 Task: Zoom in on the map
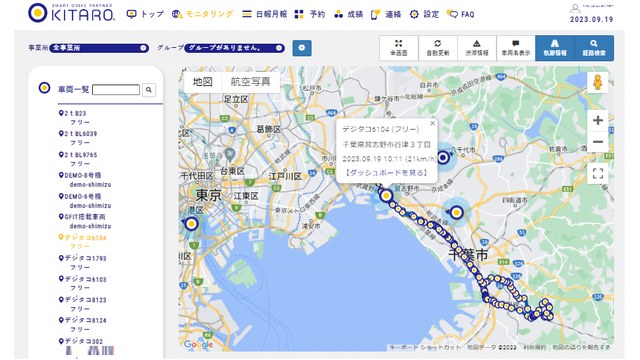tap(598, 120)
